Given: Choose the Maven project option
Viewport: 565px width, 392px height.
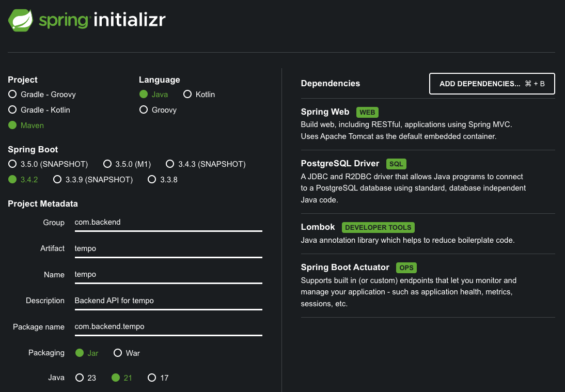Looking at the screenshot, I should click(26, 126).
